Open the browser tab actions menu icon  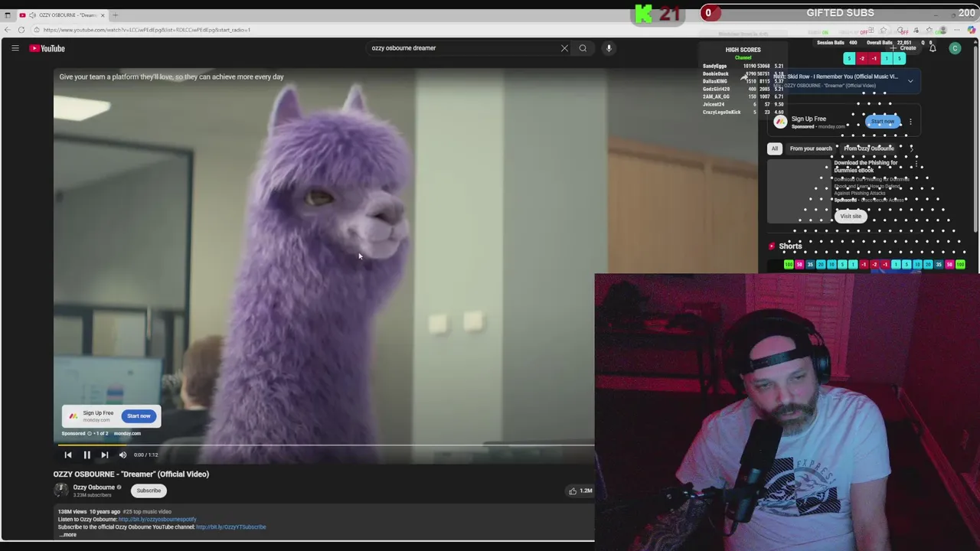(x=8, y=15)
